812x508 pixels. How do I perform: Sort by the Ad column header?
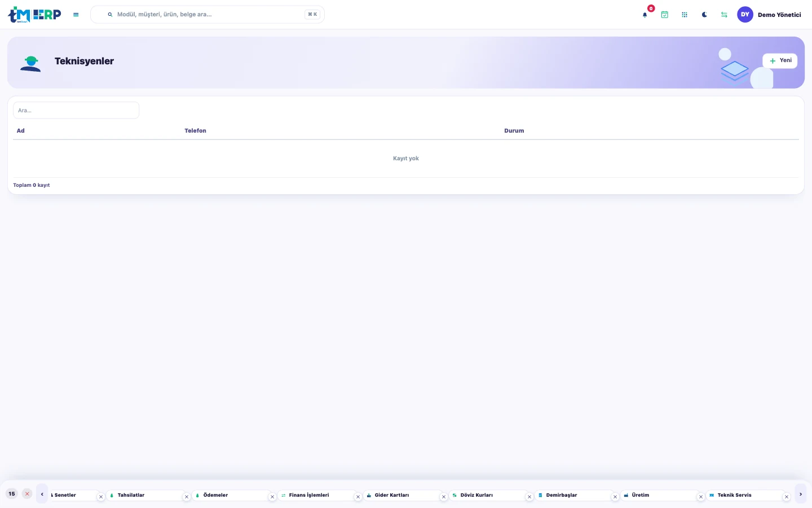click(x=21, y=130)
